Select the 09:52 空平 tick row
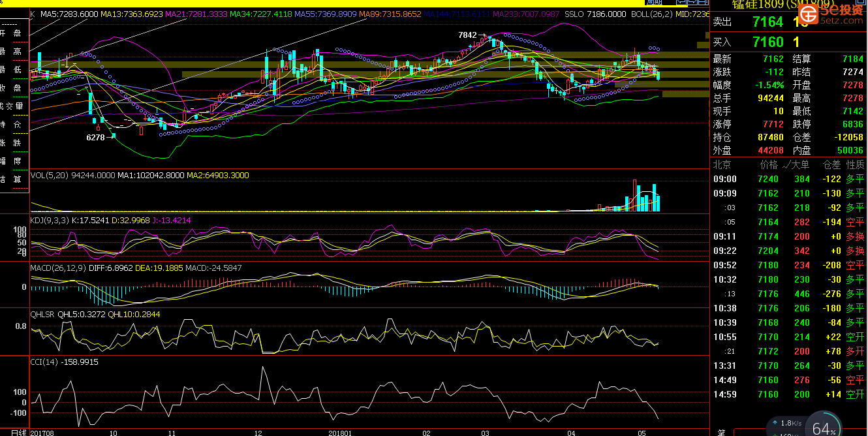 [x=788, y=265]
